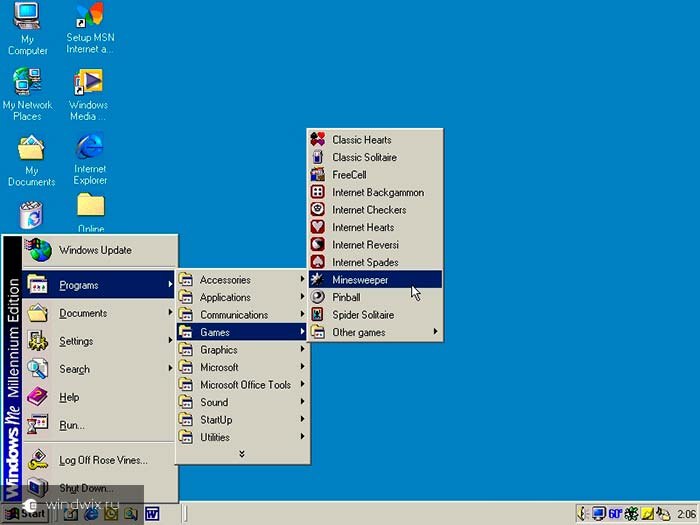Expand Other games submenu
700x525 pixels.
[x=375, y=332]
